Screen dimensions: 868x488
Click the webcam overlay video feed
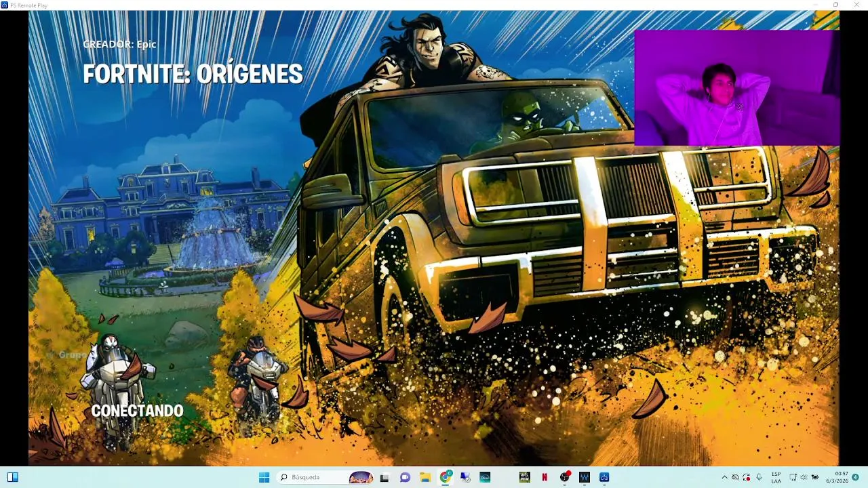click(x=737, y=87)
